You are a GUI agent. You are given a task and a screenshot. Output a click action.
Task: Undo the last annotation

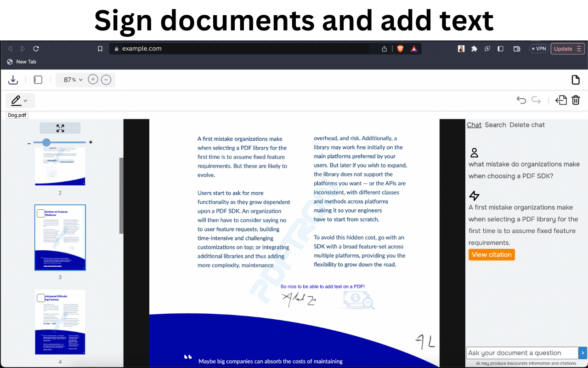[x=521, y=100]
